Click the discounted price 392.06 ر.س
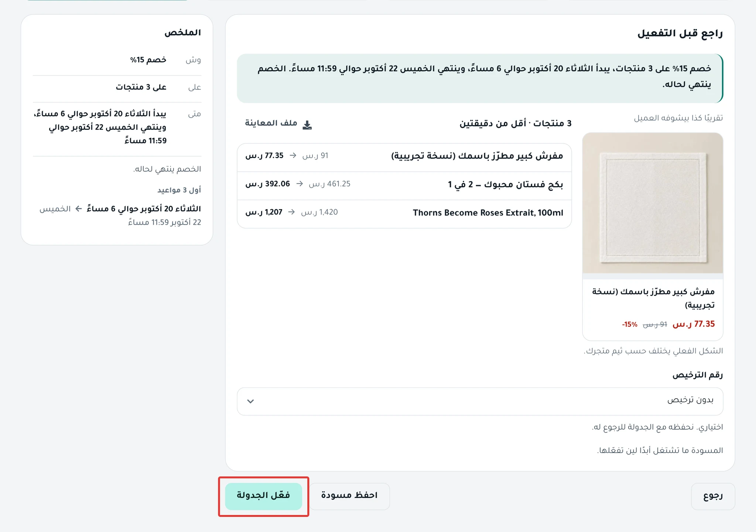The height and width of the screenshot is (532, 756). point(268,184)
